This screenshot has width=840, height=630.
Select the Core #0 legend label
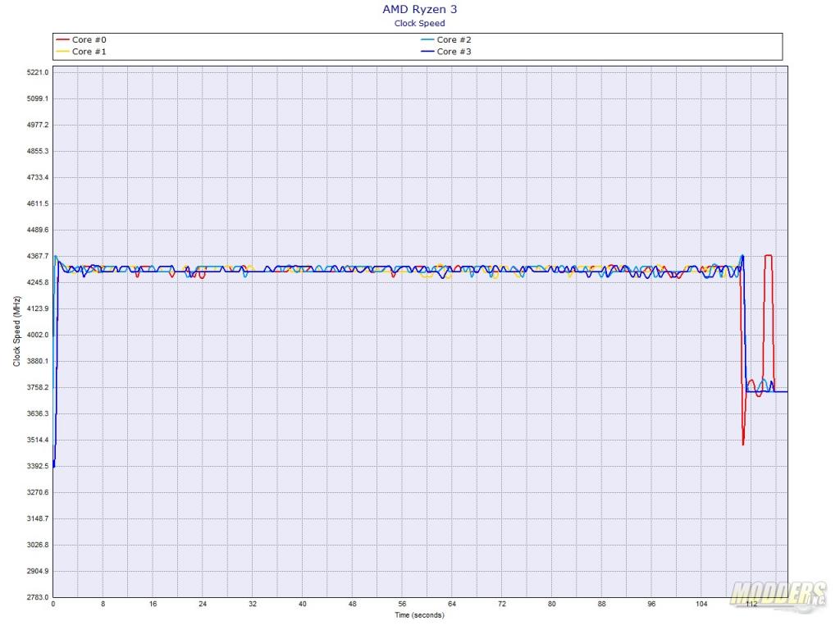tap(88, 39)
